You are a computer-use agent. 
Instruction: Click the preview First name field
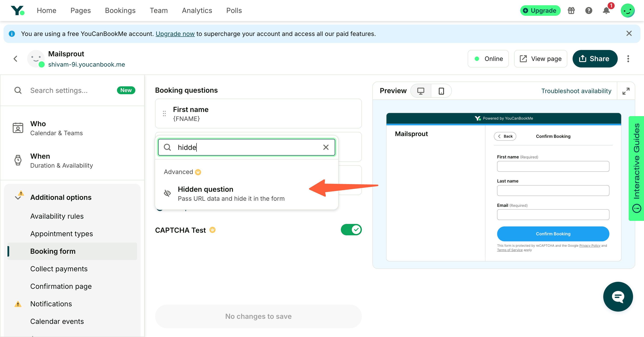click(553, 166)
